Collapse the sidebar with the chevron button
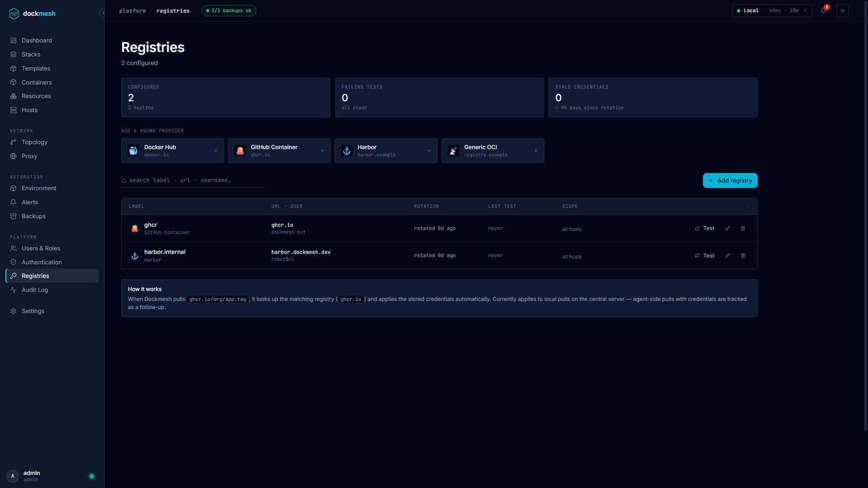This screenshot has height=488, width=868. [x=103, y=13]
